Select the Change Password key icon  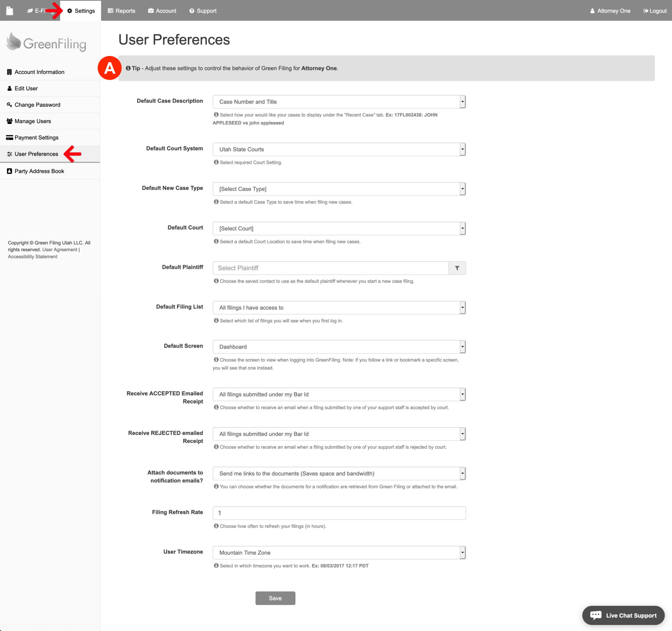click(x=10, y=104)
